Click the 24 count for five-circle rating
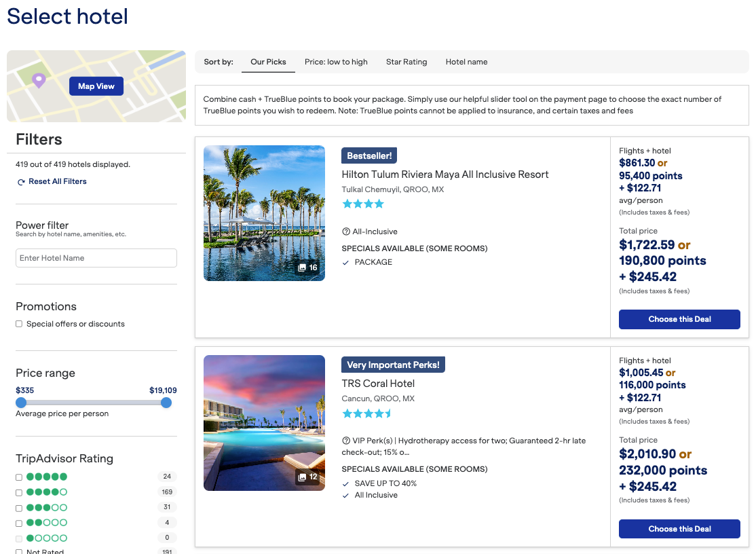Image resolution: width=756 pixels, height=554 pixels. [167, 477]
